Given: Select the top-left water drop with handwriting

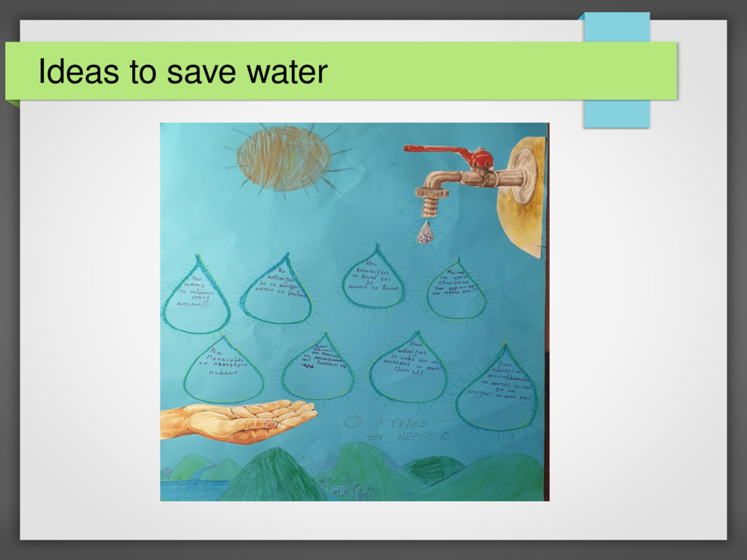Looking at the screenshot, I should (x=196, y=295).
